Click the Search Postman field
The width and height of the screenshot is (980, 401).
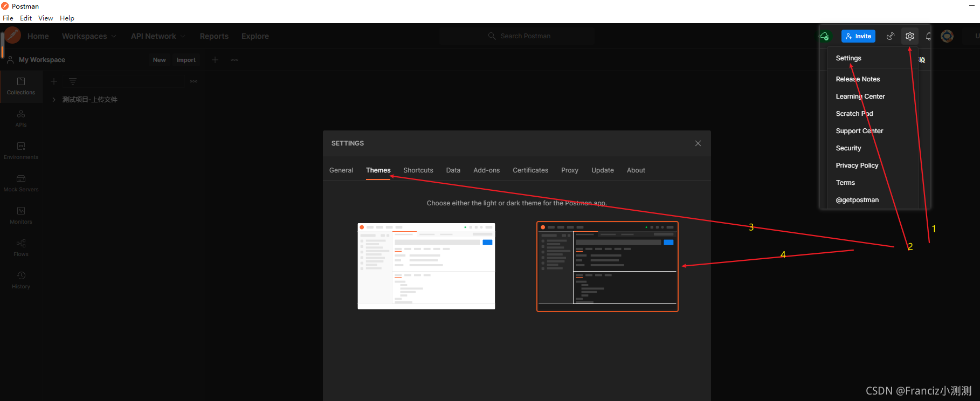(516, 36)
